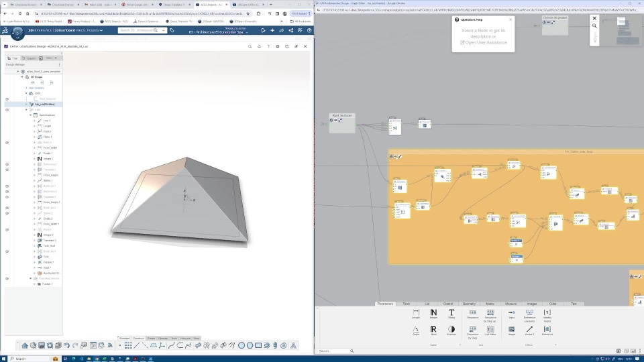The width and height of the screenshot is (644, 362).
Task: Toggle visibility eye next to Point 3
Action: point(7,142)
